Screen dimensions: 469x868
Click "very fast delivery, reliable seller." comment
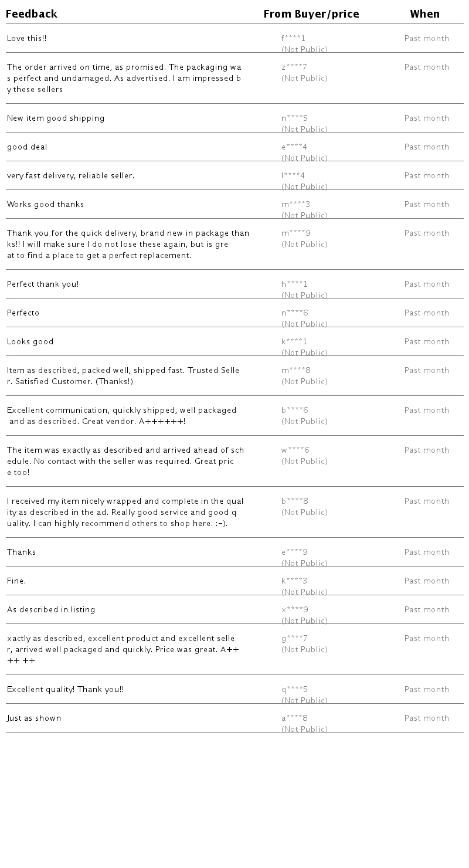pyautogui.click(x=70, y=176)
